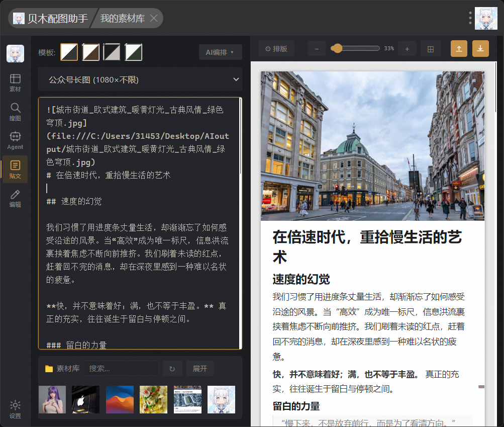The image size is (504, 427).
Task: Click the orange download button
Action: pos(480,49)
